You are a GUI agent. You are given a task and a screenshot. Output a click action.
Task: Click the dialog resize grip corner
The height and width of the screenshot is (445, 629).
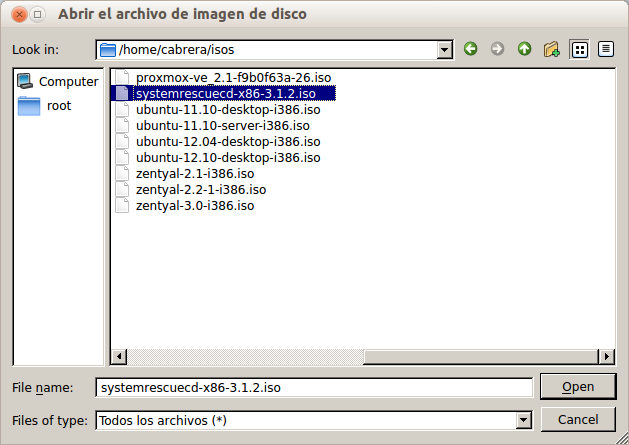coord(623,439)
